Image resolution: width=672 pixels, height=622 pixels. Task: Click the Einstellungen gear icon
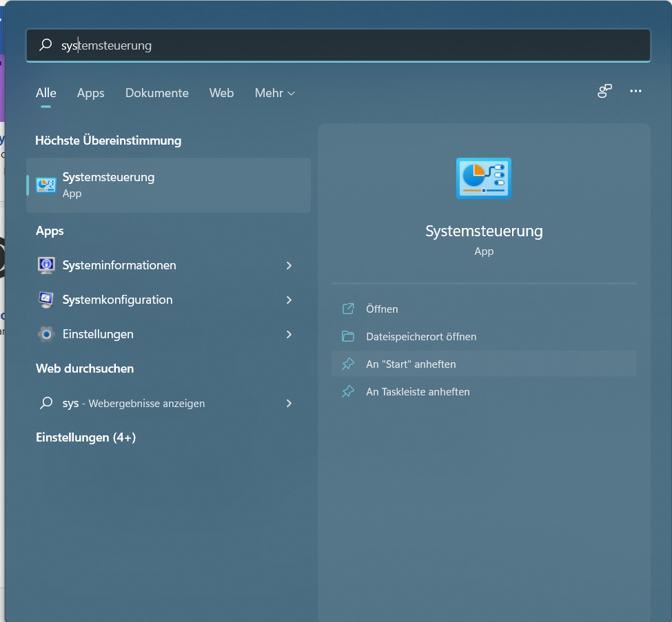pyautogui.click(x=46, y=334)
